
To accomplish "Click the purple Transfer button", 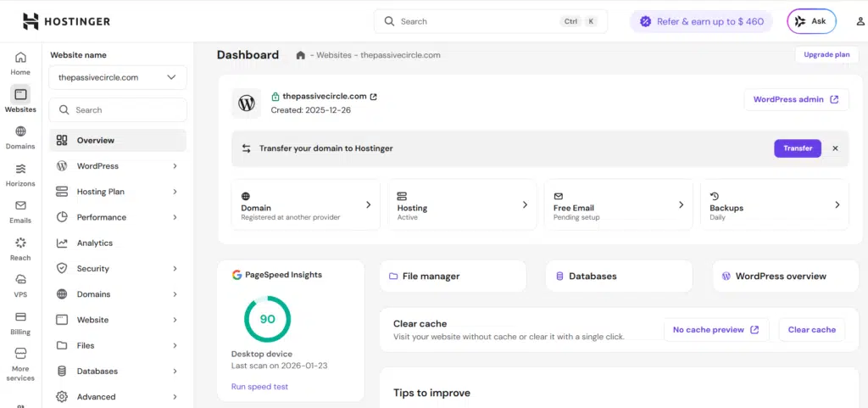I will [x=797, y=148].
